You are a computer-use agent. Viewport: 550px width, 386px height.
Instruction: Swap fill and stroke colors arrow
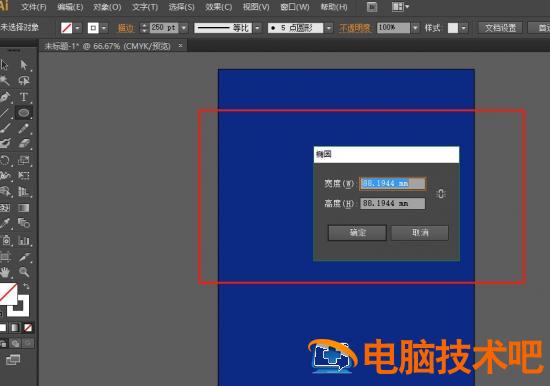tap(26, 286)
